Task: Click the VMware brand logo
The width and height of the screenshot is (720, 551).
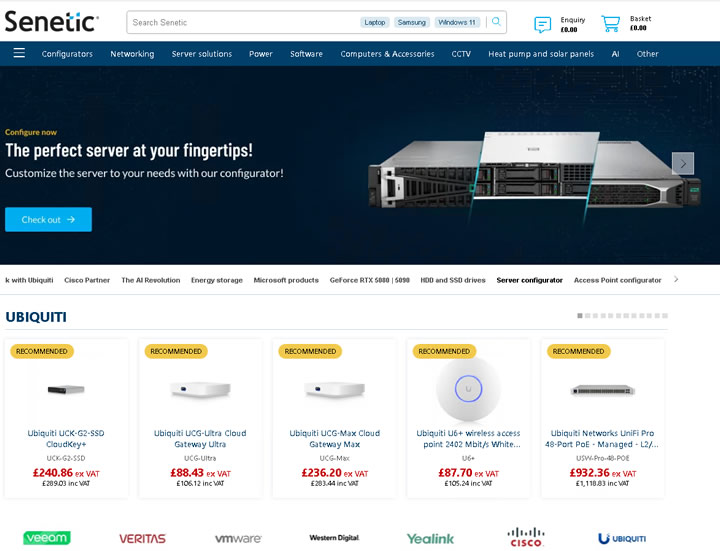Action: pyautogui.click(x=238, y=538)
